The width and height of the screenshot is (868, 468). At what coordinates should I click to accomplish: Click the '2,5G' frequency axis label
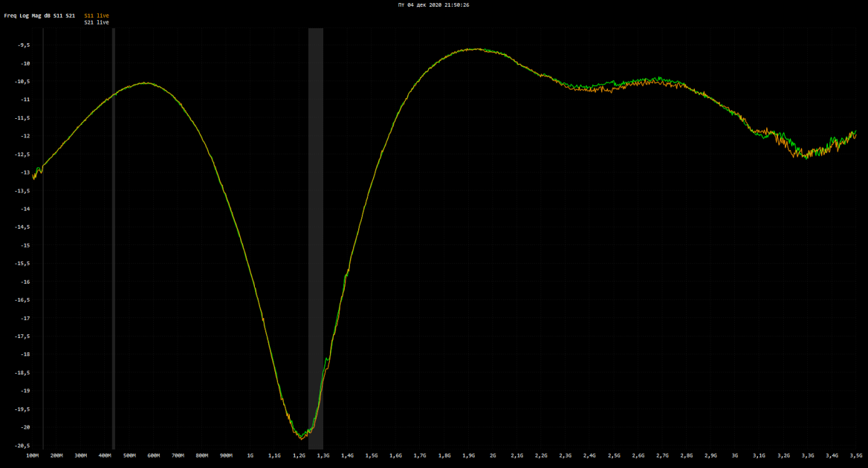click(614, 456)
